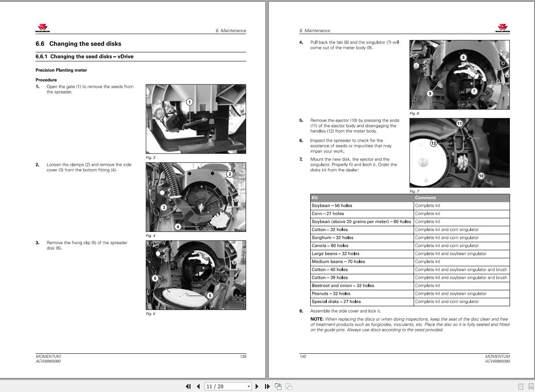Click step 4 'Pull back the tab (8)' text
The image size is (535, 392).
(x=355, y=45)
